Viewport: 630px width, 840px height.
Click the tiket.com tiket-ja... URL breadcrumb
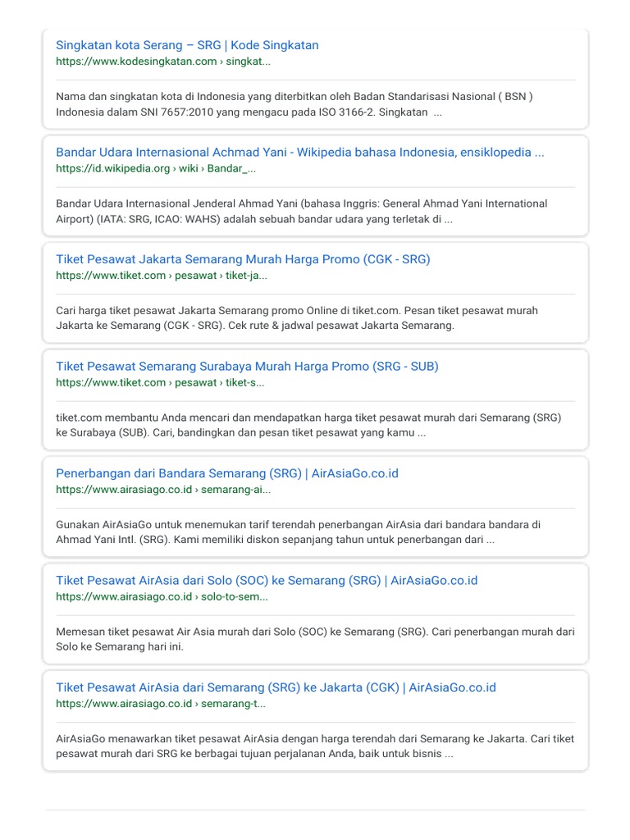[161, 276]
